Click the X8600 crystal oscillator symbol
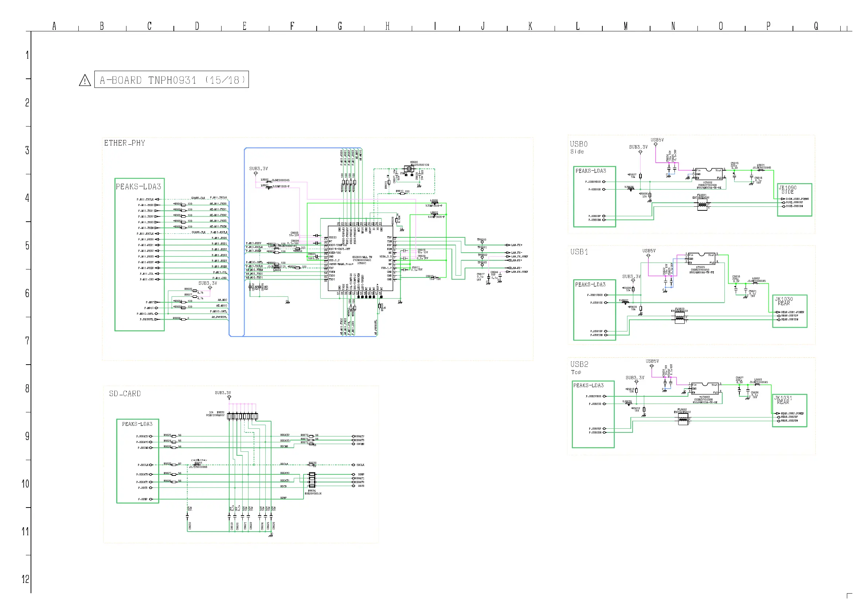The height and width of the screenshot is (614, 868). coord(409,170)
